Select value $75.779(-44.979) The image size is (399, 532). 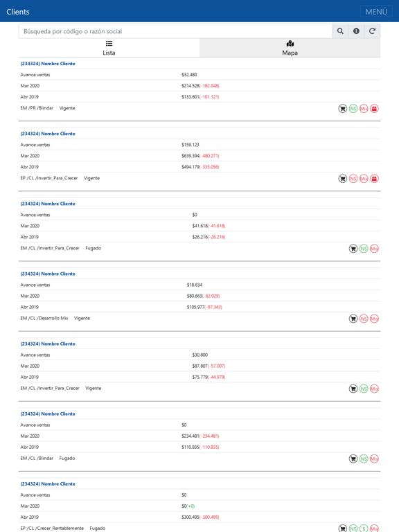tap(209, 378)
